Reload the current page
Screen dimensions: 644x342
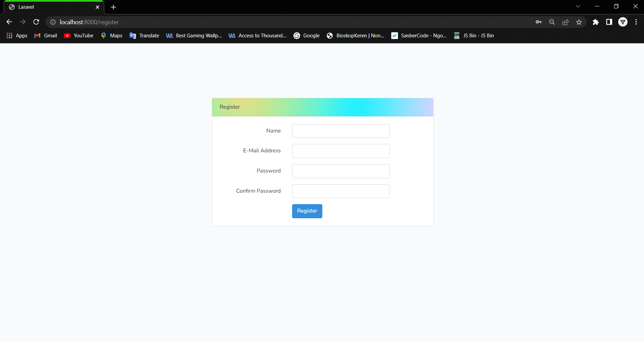[x=36, y=22]
